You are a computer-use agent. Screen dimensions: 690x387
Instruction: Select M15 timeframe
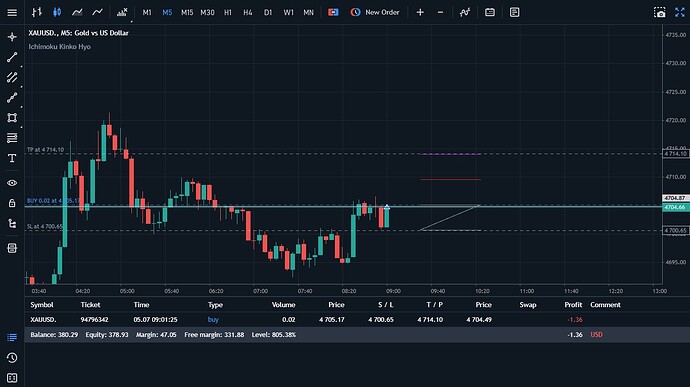[187, 12]
